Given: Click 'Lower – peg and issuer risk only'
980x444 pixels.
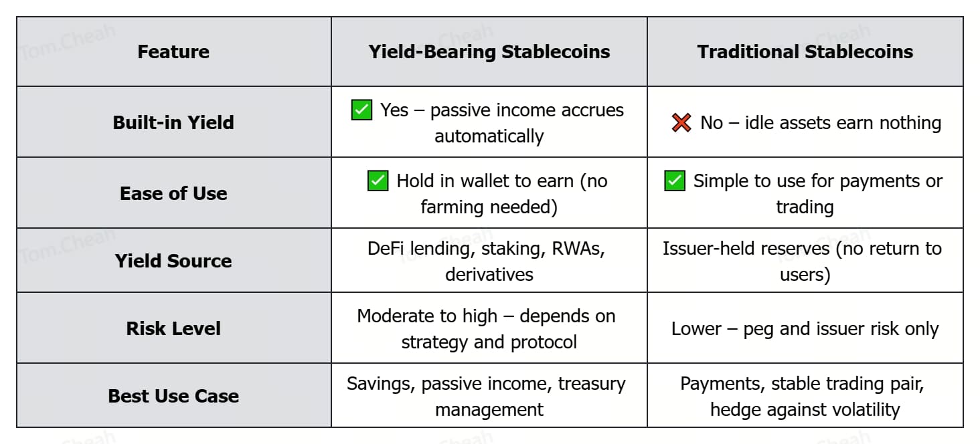Looking at the screenshot, I should click(805, 328).
